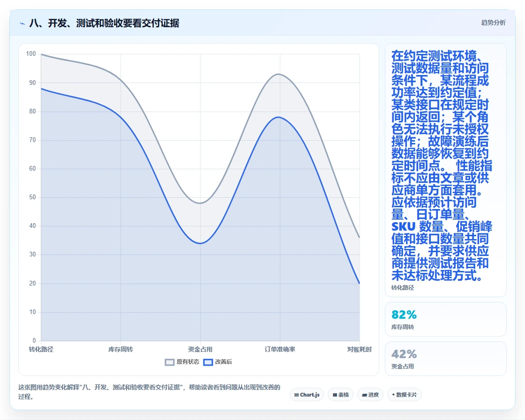This screenshot has width=525, height=420.
Task: Select the 数据卡片 tag pill
Action: click(405, 395)
